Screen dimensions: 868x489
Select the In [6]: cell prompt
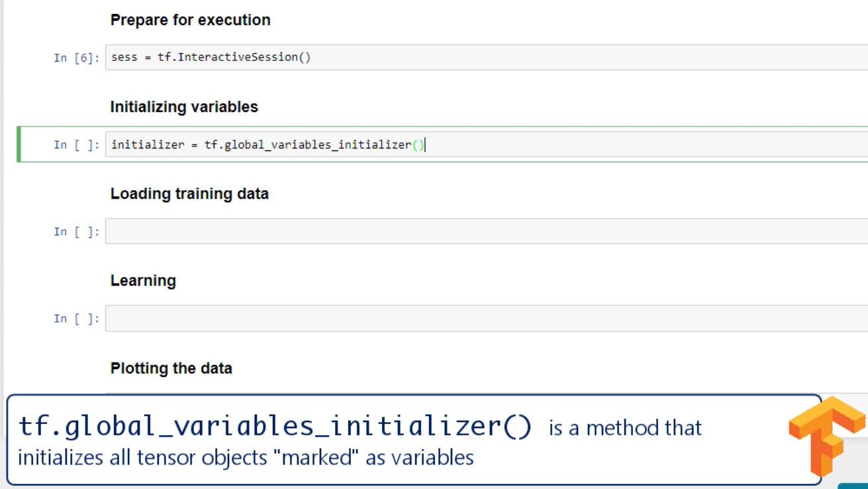click(x=76, y=58)
